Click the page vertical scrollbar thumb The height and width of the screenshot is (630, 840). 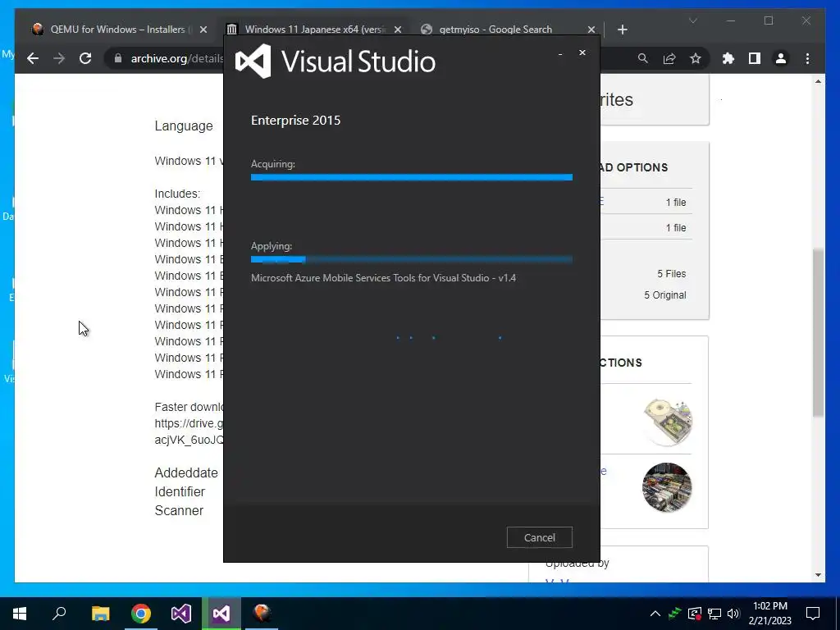(818, 332)
